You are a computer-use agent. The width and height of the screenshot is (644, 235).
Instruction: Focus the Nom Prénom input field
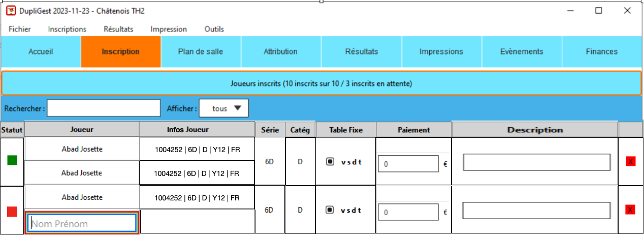coord(82,223)
